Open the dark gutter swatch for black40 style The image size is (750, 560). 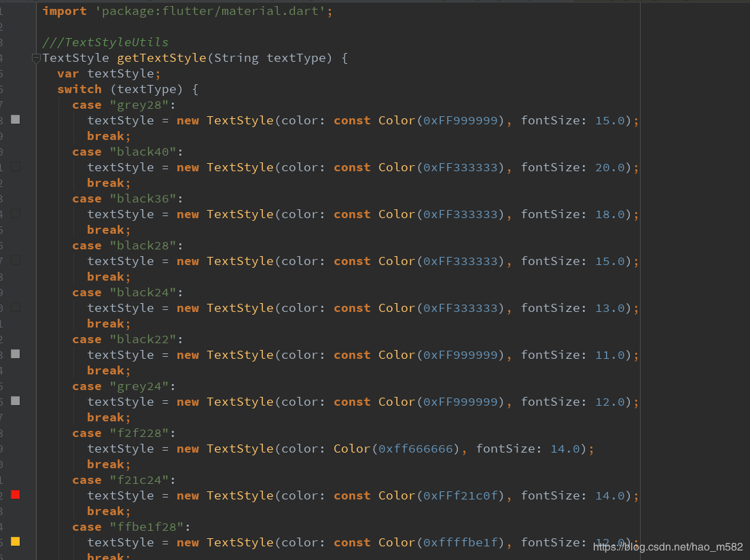point(16,167)
